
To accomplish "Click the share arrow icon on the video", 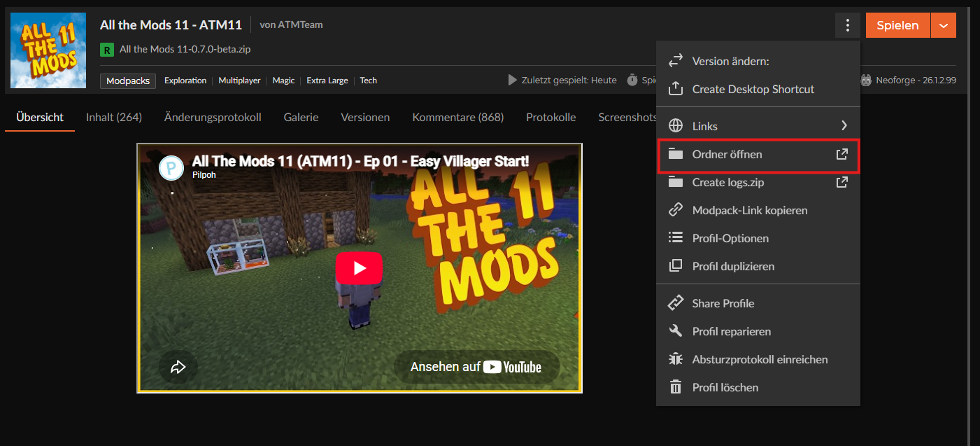I will (178, 366).
